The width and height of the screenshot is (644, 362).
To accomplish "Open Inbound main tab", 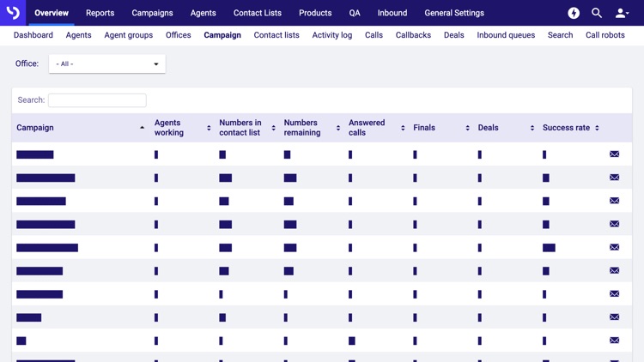I will click(392, 13).
